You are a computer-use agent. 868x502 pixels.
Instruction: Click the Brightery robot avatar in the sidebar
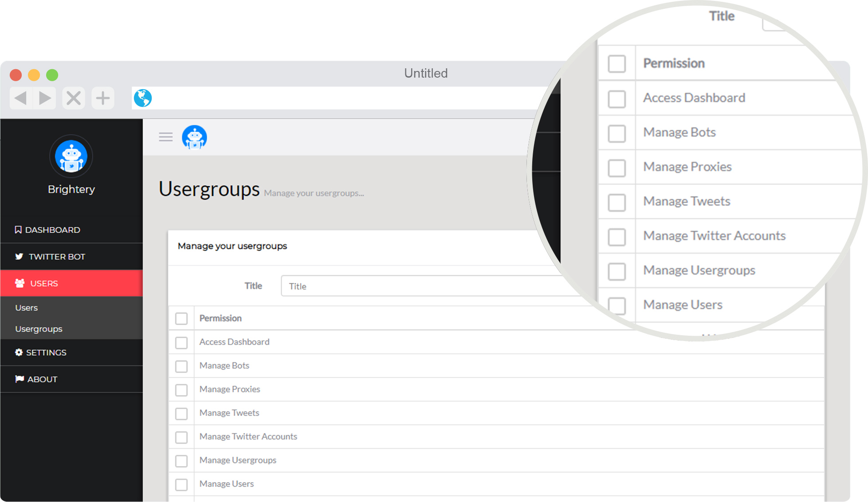point(71,157)
